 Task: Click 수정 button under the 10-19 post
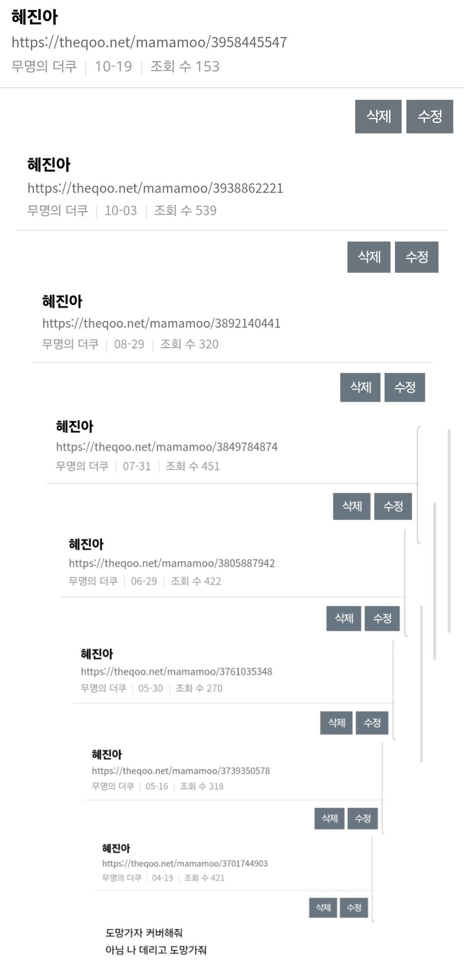point(430,117)
